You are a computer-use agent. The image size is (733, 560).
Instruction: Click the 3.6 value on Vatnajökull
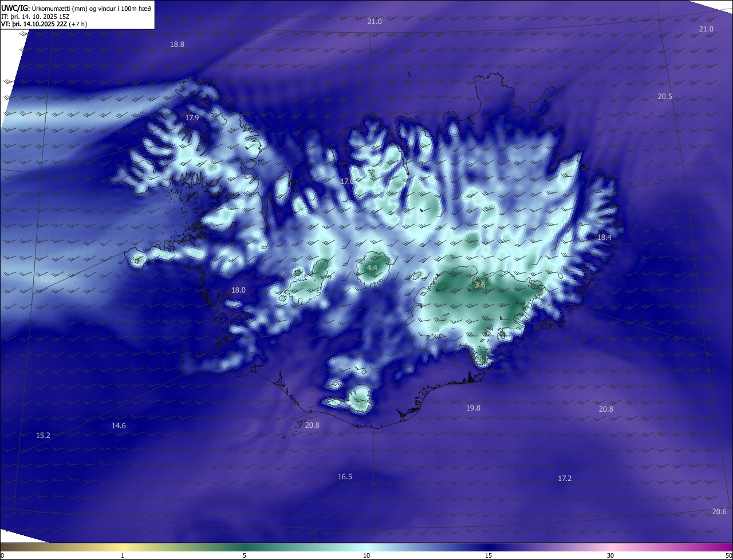point(480,285)
